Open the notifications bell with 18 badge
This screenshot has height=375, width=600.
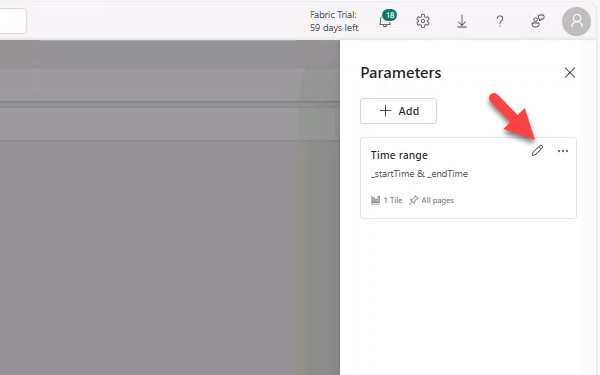point(387,20)
